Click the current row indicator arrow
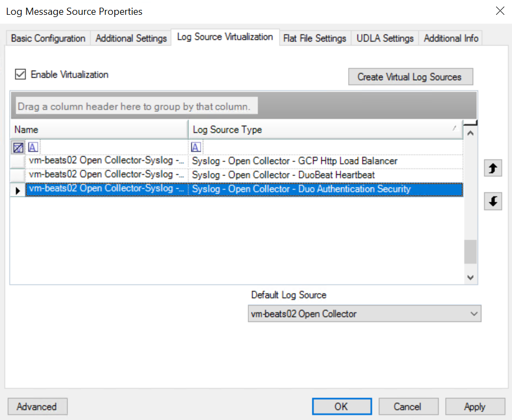The image size is (512, 420). coord(18,190)
